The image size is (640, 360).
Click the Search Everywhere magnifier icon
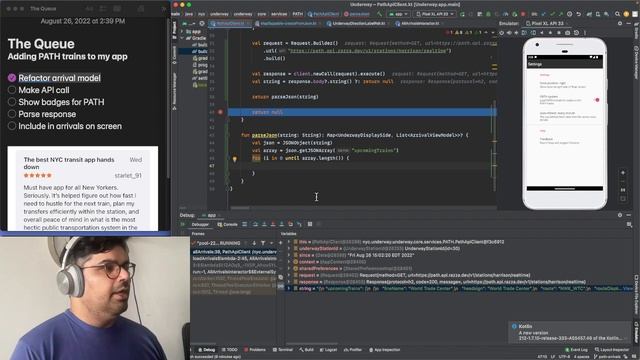tap(618, 14)
